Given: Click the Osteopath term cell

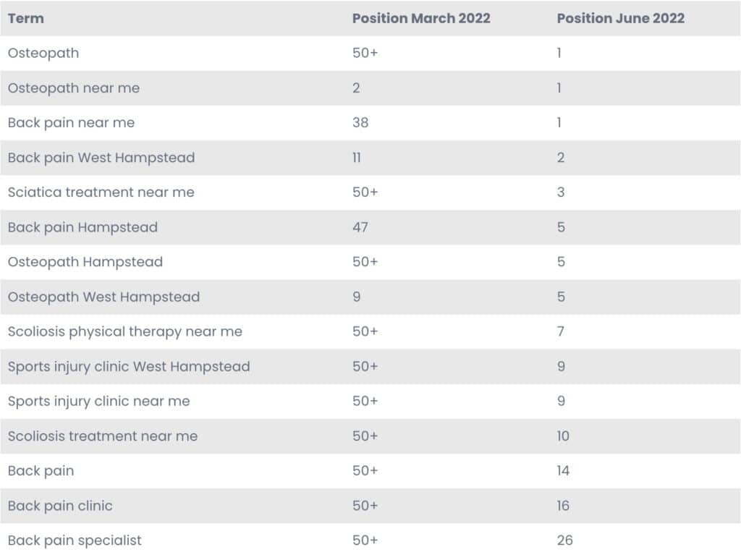Looking at the screenshot, I should coord(43,53).
